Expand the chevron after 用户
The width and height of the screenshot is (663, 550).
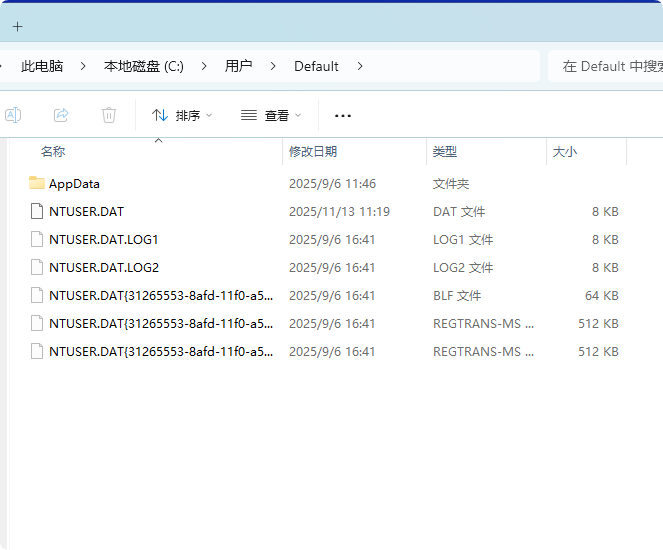coord(273,66)
